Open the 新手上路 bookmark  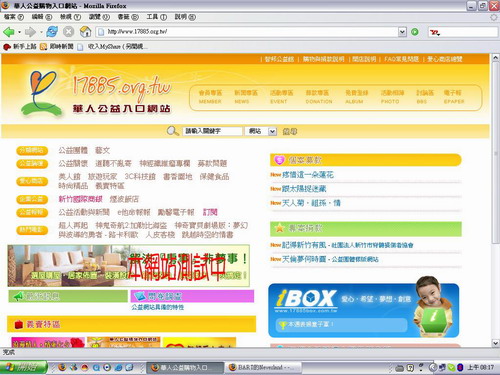click(20, 47)
